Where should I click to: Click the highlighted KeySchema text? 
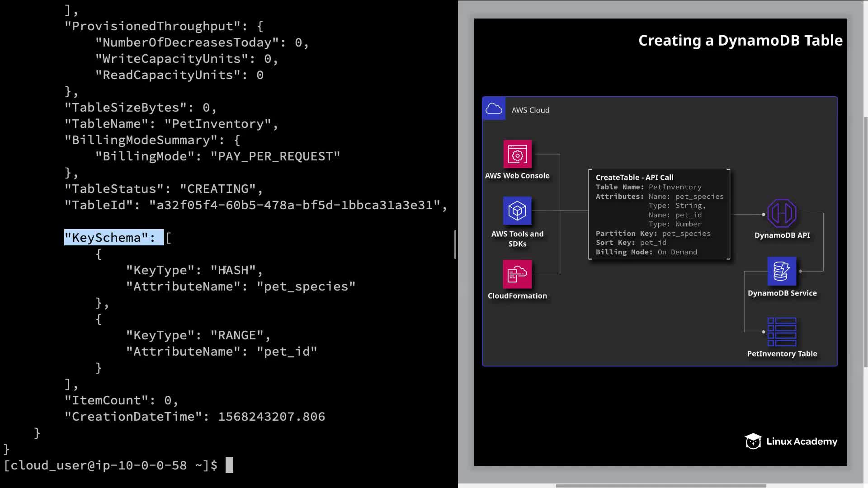pos(113,238)
